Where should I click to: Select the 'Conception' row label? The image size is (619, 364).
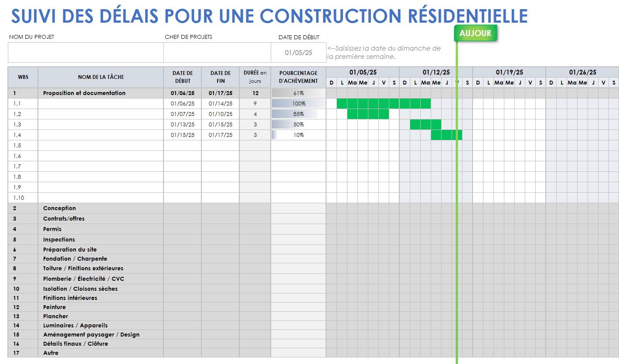pyautogui.click(x=59, y=208)
